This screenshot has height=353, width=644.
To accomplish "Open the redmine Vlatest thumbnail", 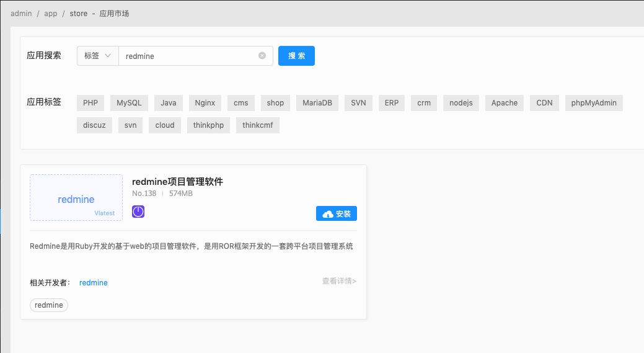I will 76,198.
